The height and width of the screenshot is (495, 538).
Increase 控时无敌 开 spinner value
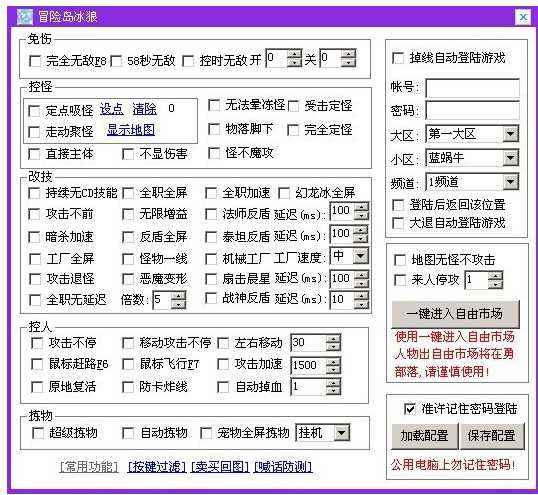pos(295,54)
